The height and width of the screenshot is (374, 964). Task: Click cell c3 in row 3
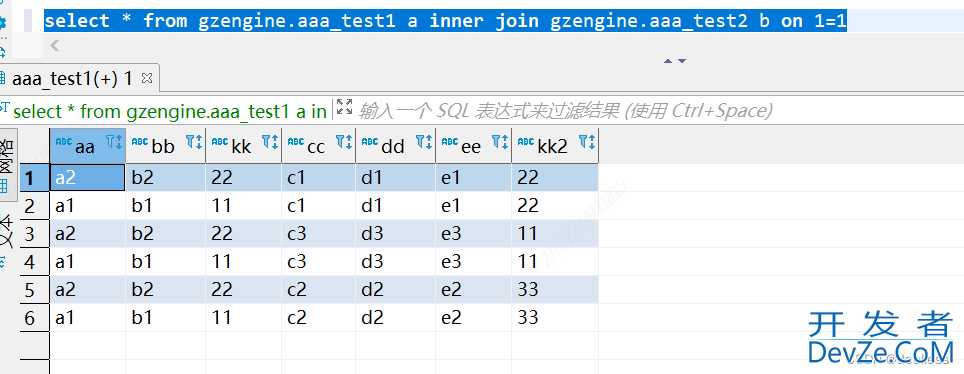coord(318,234)
